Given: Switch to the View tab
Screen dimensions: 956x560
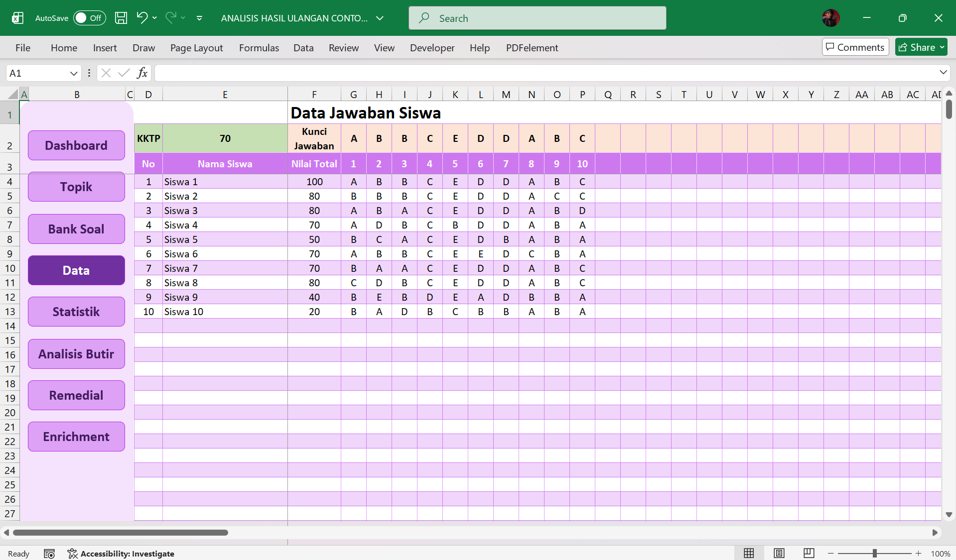Looking at the screenshot, I should 384,48.
